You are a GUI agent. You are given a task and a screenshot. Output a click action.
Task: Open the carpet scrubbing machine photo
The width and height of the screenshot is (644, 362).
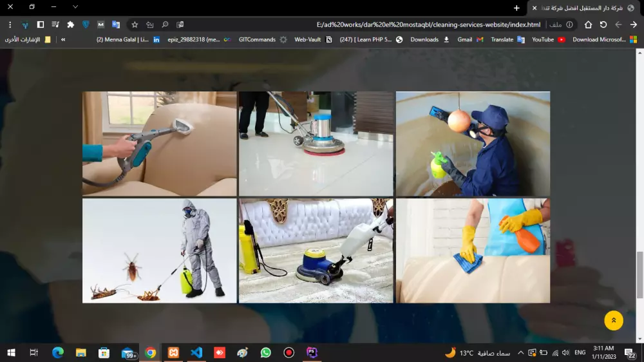[316, 251]
